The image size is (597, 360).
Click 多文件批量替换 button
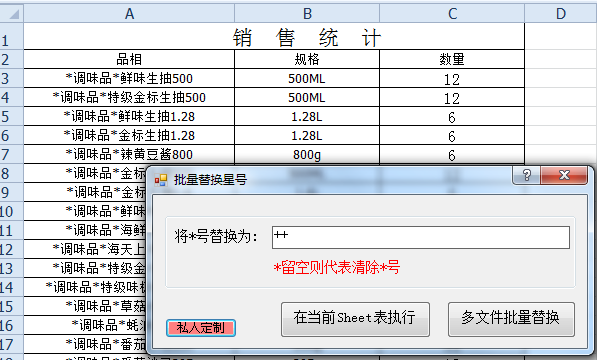[511, 319]
